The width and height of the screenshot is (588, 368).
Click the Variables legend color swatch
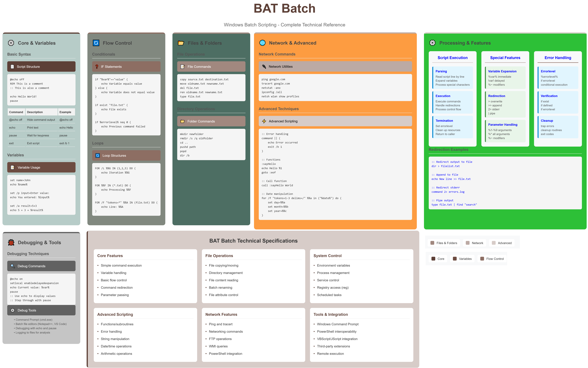point(455,259)
